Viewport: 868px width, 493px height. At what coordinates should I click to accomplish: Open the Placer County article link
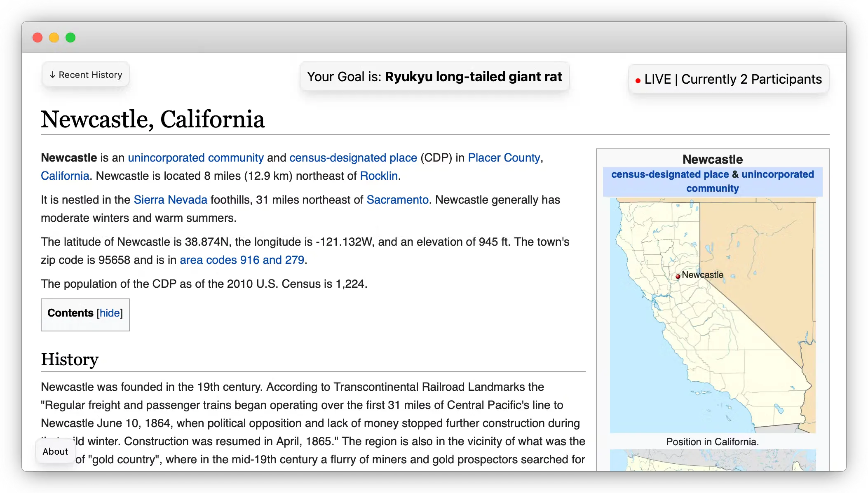tap(504, 158)
